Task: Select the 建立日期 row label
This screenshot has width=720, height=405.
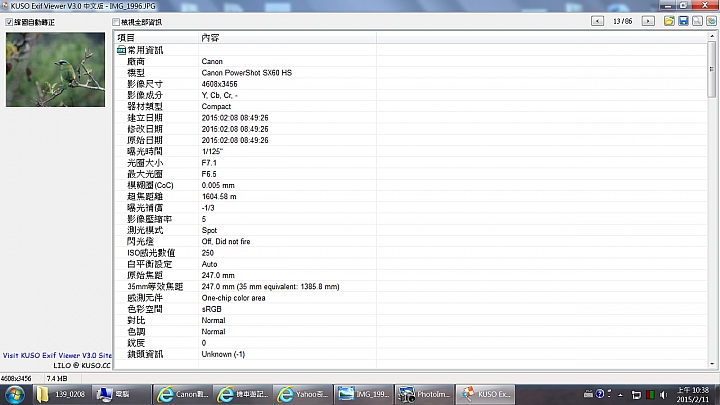Action: (x=145, y=118)
